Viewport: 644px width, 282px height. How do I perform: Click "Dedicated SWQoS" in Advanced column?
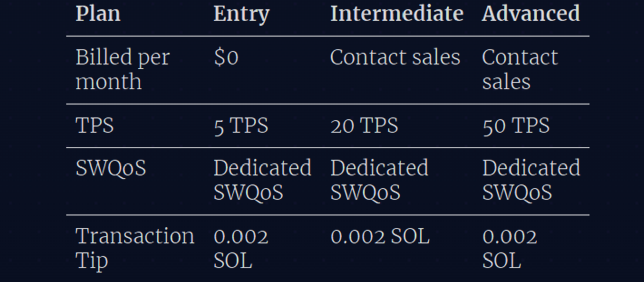pyautogui.click(x=531, y=180)
